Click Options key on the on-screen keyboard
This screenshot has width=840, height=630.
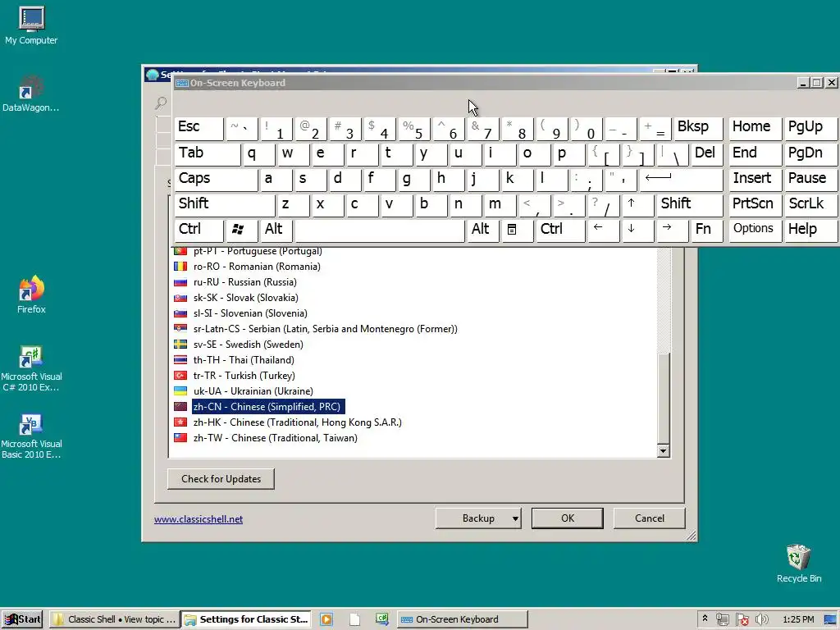(x=755, y=230)
